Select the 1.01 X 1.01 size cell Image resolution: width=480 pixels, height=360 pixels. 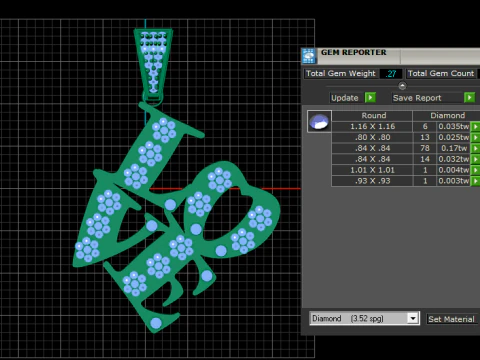pos(372,170)
